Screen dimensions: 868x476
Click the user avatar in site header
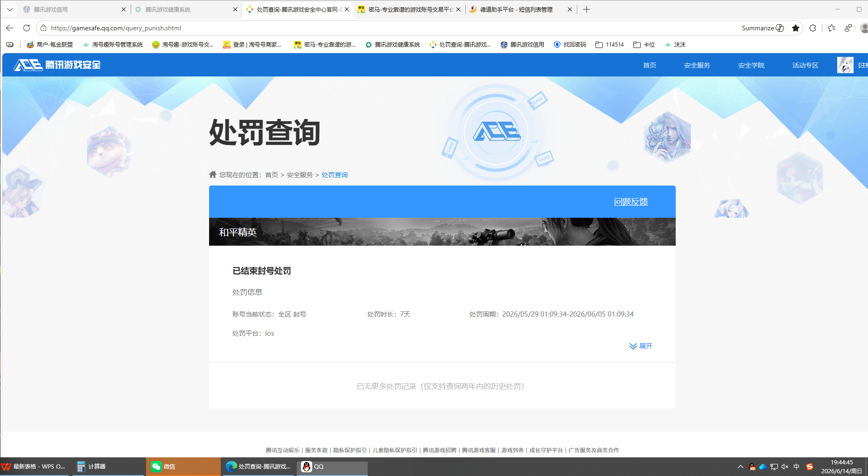coord(845,65)
